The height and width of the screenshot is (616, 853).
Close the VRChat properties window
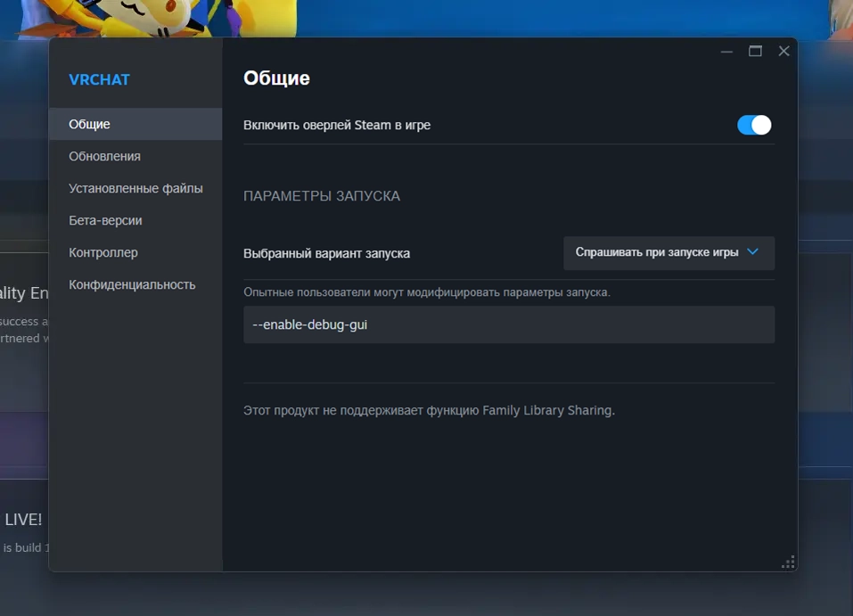tap(783, 51)
